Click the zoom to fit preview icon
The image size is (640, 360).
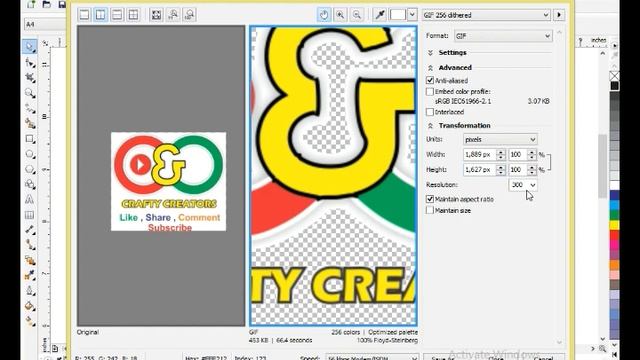point(156,15)
